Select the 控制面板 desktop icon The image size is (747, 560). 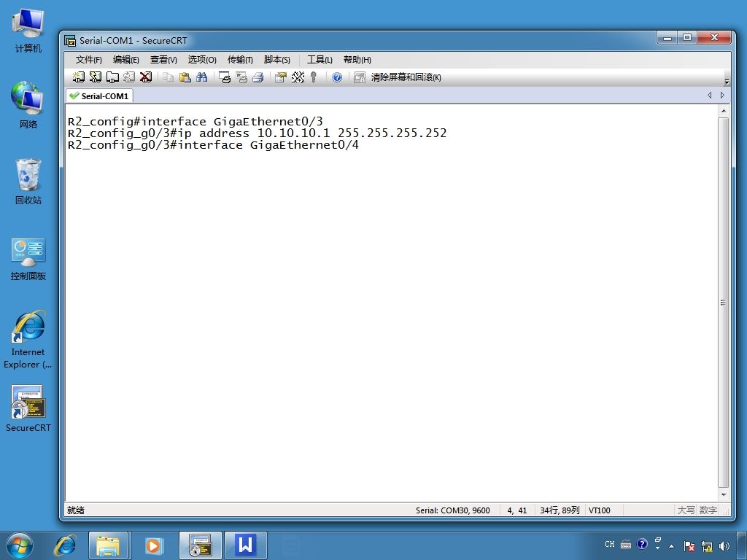28,259
